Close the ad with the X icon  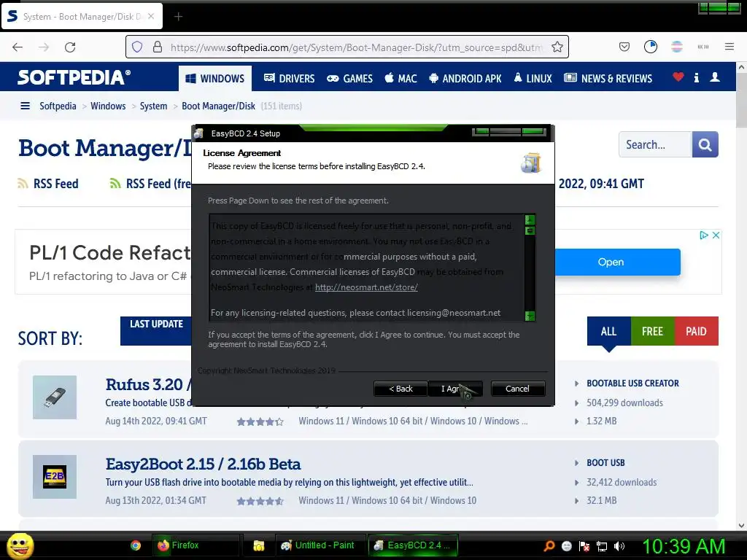(x=716, y=235)
